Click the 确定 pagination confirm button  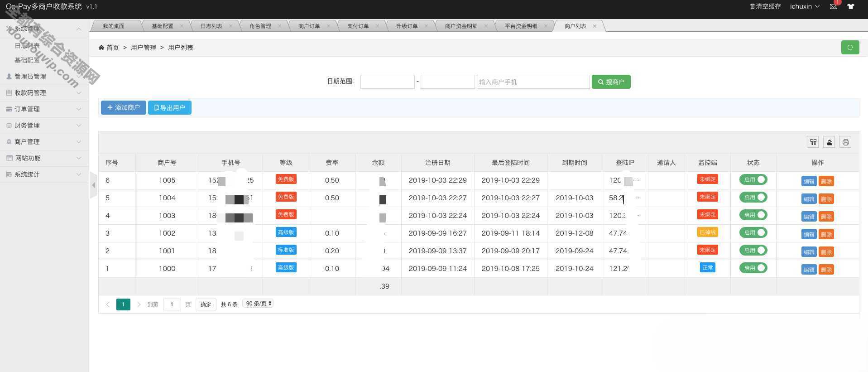206,304
